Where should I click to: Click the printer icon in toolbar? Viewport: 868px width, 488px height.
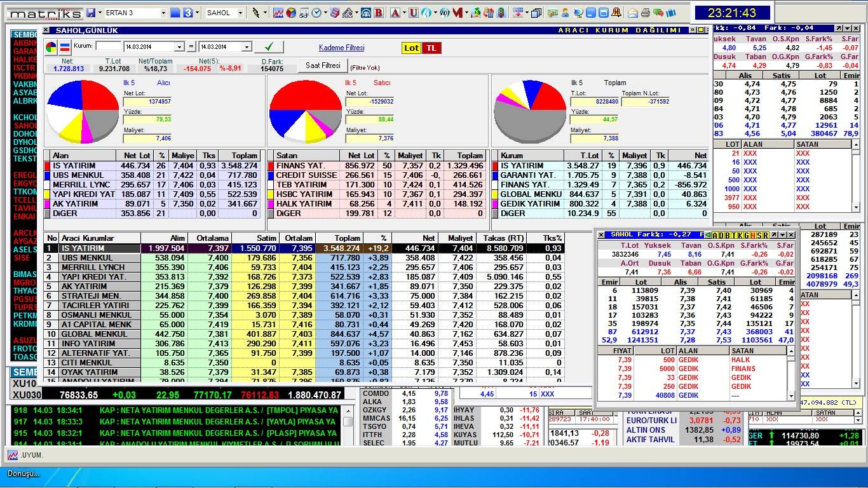click(646, 13)
